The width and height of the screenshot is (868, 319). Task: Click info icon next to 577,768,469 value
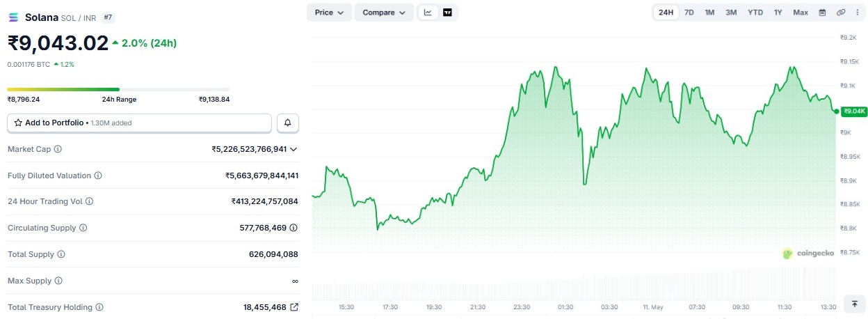click(x=294, y=228)
